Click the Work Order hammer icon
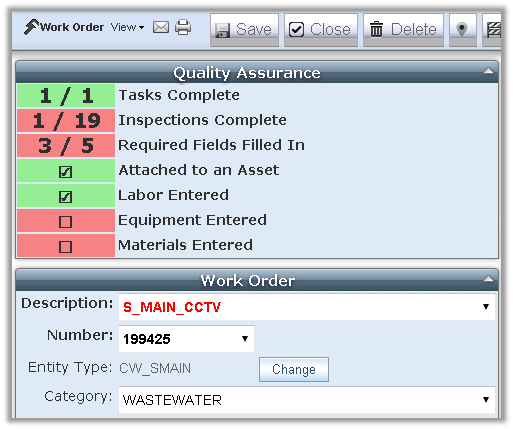This screenshot has width=513, height=429. coord(31,27)
